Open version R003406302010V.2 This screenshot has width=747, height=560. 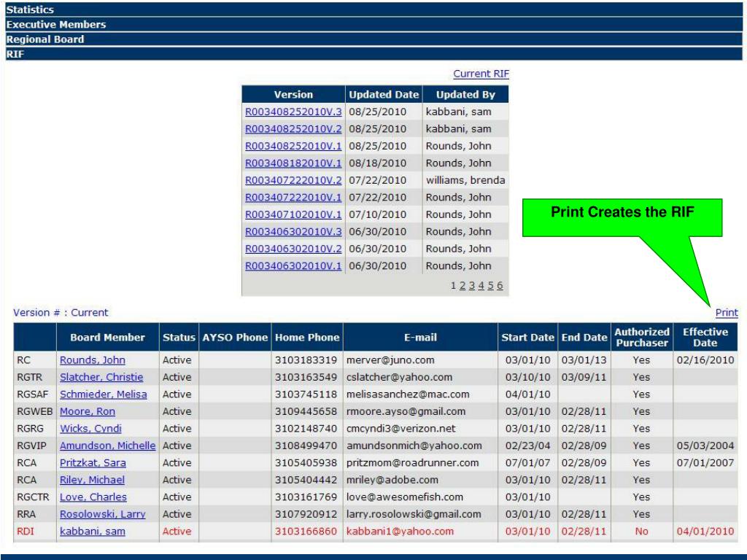click(293, 249)
